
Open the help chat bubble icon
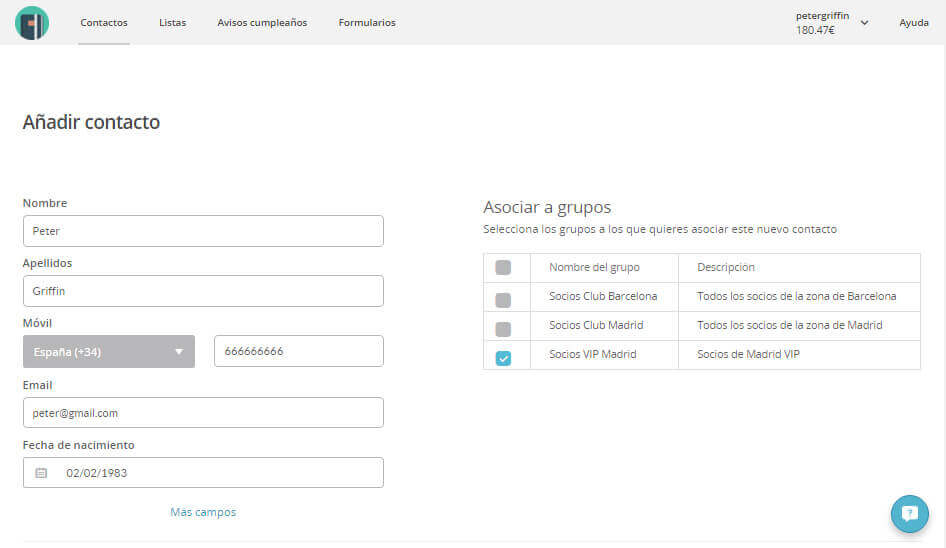coord(909,514)
